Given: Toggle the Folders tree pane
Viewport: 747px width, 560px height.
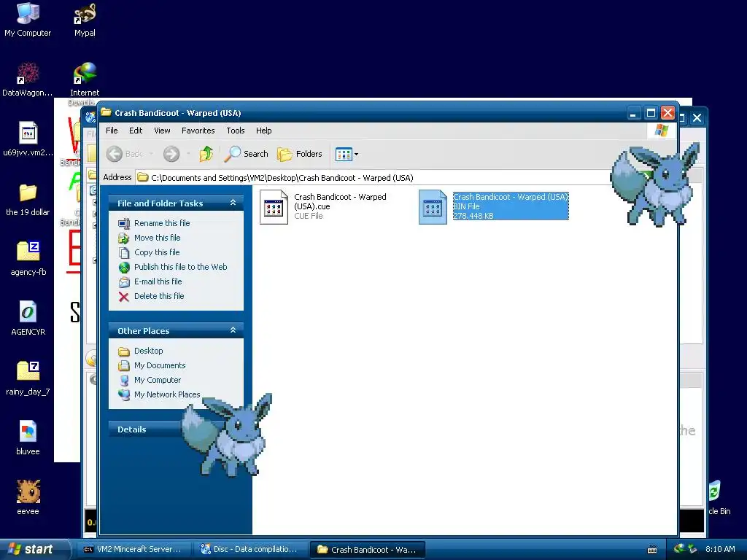Looking at the screenshot, I should coord(300,154).
